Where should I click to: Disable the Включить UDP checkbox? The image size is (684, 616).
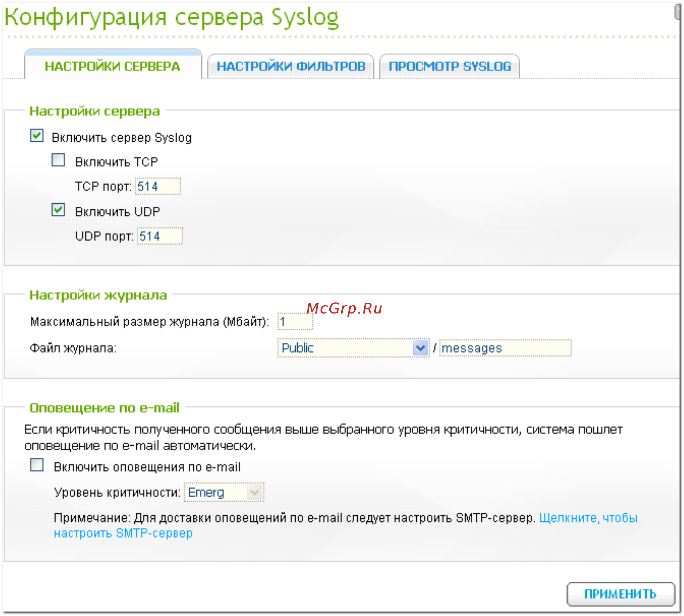pos(58,210)
